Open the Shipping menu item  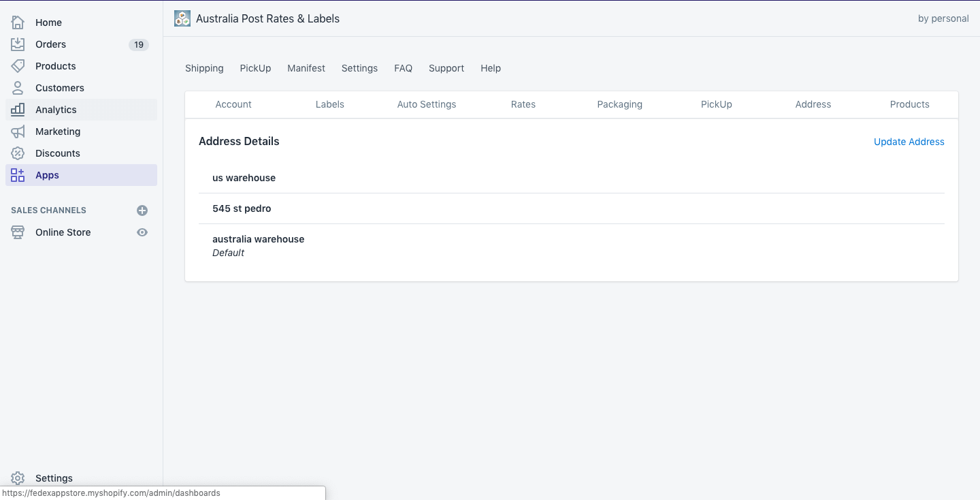[204, 68]
